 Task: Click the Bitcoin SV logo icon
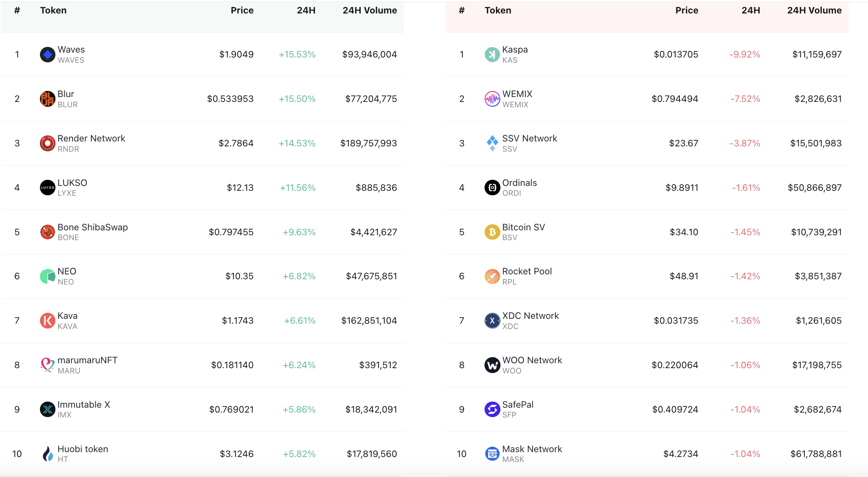[x=492, y=232]
